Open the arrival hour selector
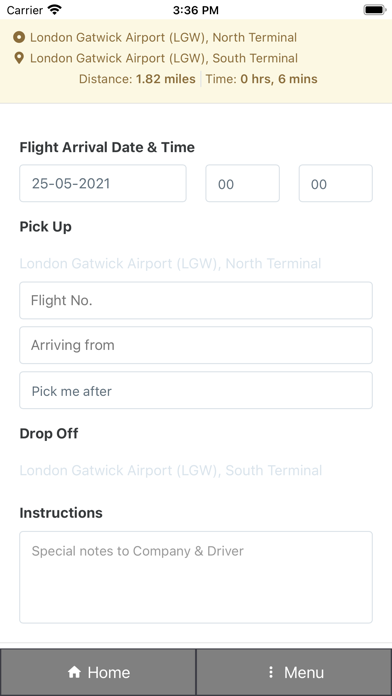392x696 pixels. click(242, 183)
